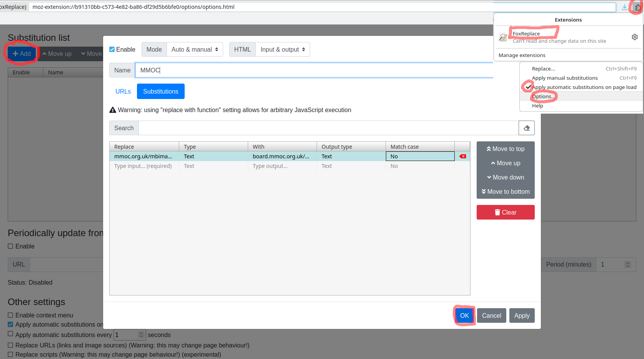Toggle Apply automatic substitutions on page load menu item
This screenshot has width=644, height=359.
[x=581, y=87]
